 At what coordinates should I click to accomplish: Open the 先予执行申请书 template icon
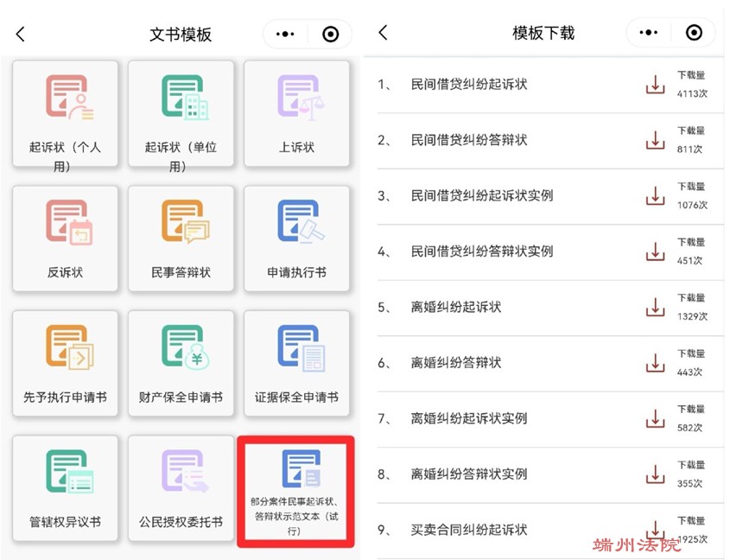pyautogui.click(x=69, y=347)
